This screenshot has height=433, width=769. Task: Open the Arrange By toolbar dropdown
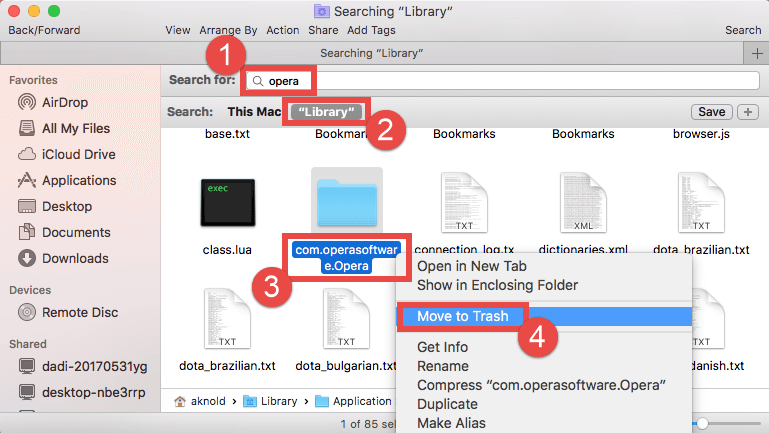click(228, 30)
